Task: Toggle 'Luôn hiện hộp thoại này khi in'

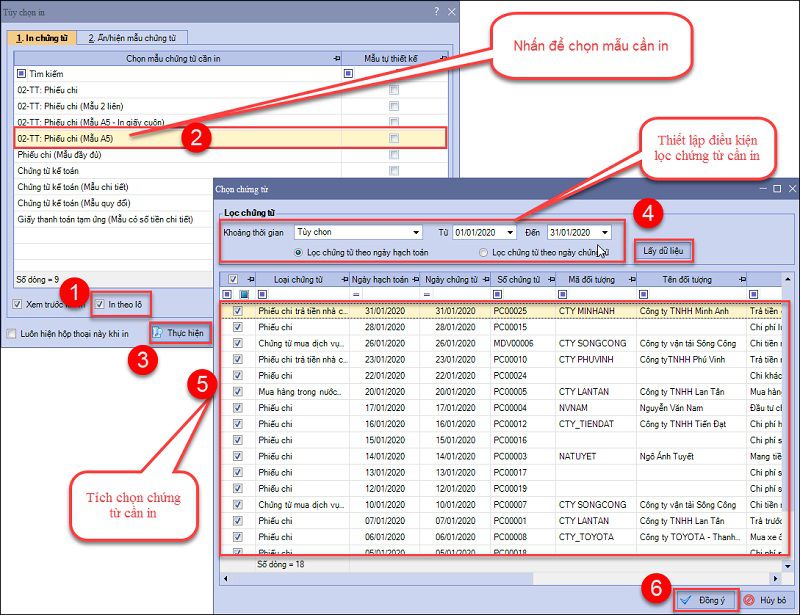Action: coord(11,334)
